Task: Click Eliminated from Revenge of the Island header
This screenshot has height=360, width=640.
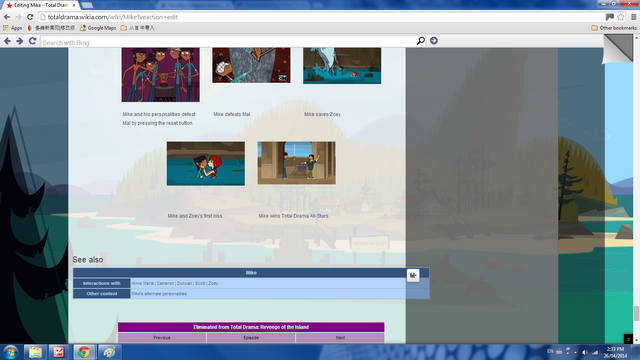Action: (x=251, y=327)
